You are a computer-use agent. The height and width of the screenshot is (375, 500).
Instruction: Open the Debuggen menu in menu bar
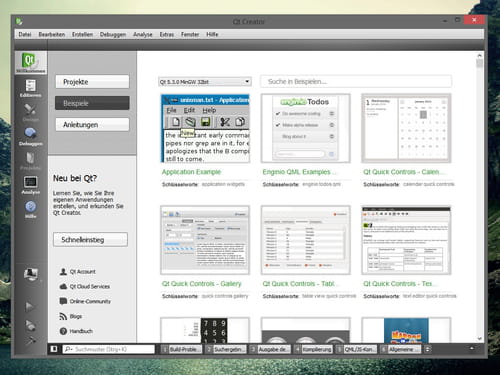(x=113, y=34)
